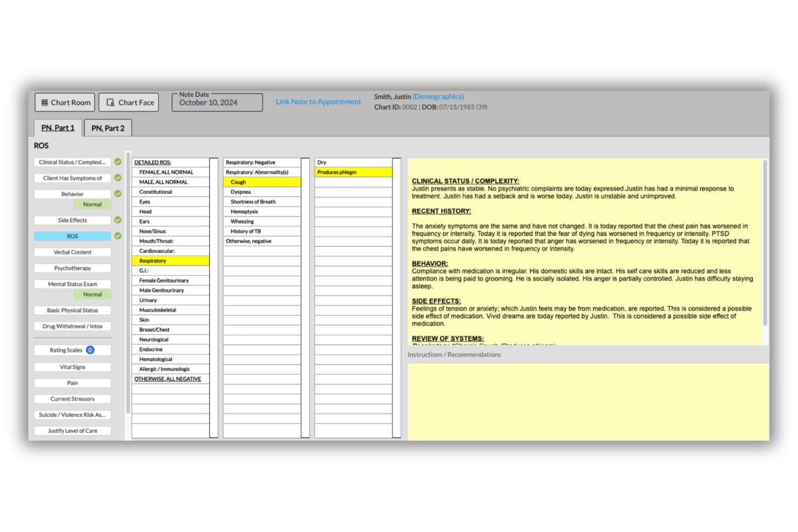Select the Dry cough option
Viewport: 798px width, 532px height.
point(354,162)
